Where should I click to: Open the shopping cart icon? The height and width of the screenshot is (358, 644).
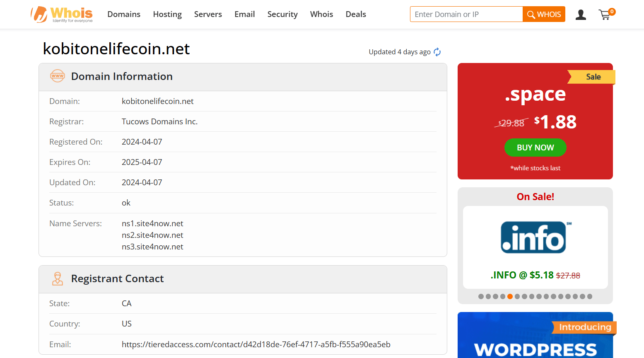(606, 15)
